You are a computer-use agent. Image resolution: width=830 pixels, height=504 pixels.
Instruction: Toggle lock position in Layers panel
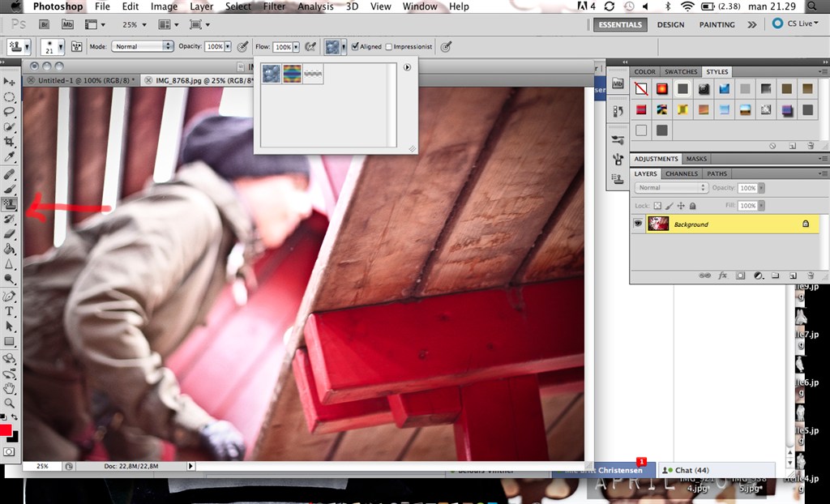pos(681,206)
